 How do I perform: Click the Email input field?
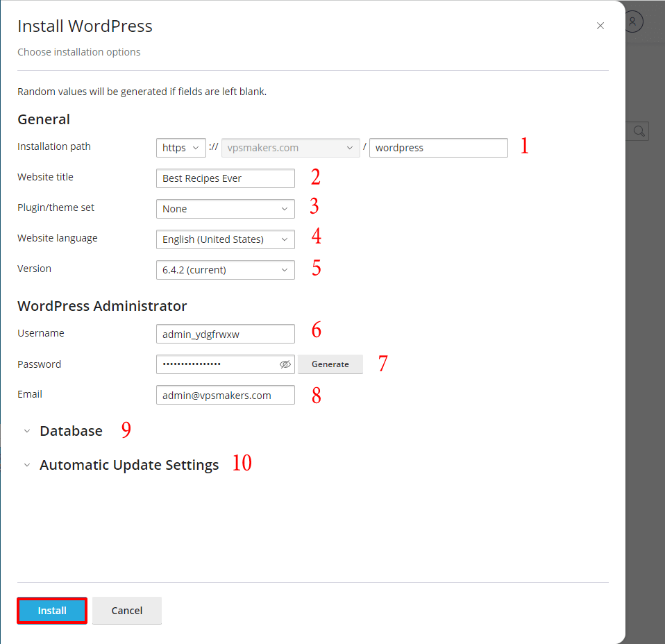(225, 395)
